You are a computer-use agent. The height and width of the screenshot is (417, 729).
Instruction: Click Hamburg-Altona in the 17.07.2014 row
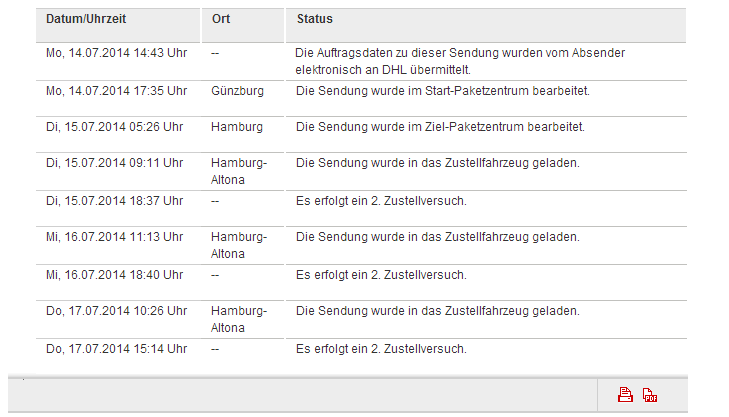238,319
